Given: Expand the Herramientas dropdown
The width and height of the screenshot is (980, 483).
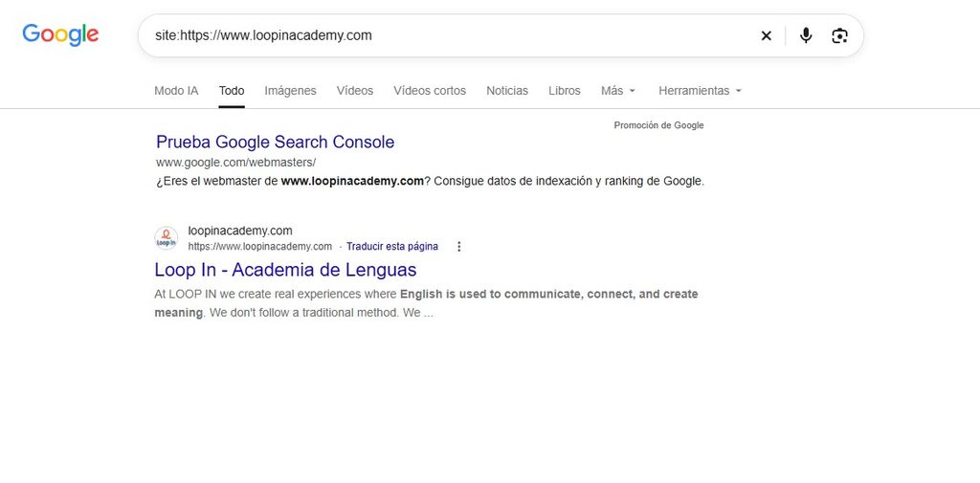Looking at the screenshot, I should point(700,91).
